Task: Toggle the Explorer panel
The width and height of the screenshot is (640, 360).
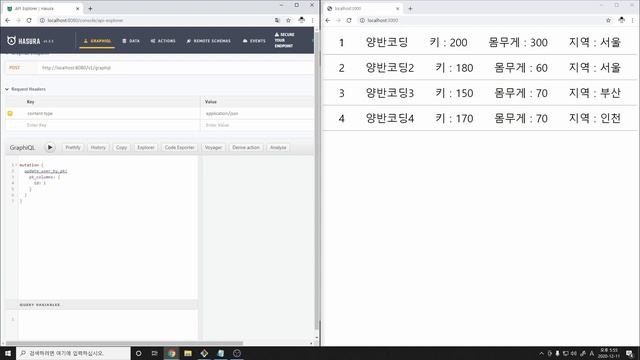Action: tap(146, 147)
